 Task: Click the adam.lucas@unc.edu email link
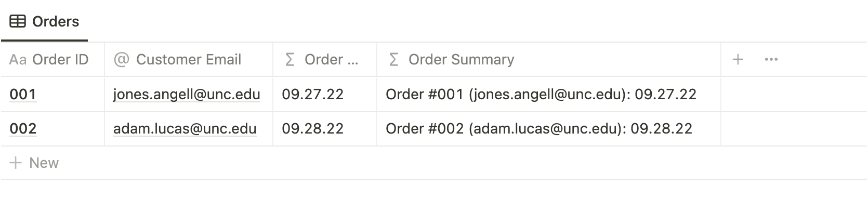click(185, 129)
